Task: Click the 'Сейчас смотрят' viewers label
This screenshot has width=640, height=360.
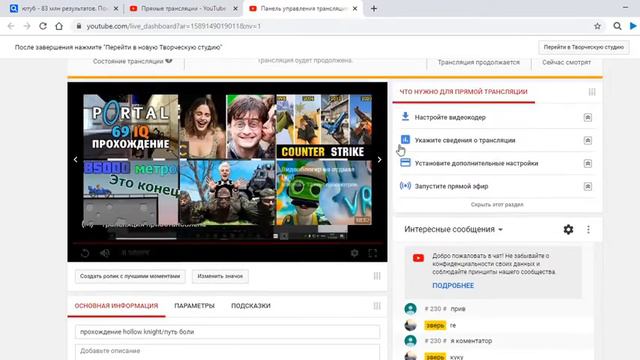Action: pos(567,62)
